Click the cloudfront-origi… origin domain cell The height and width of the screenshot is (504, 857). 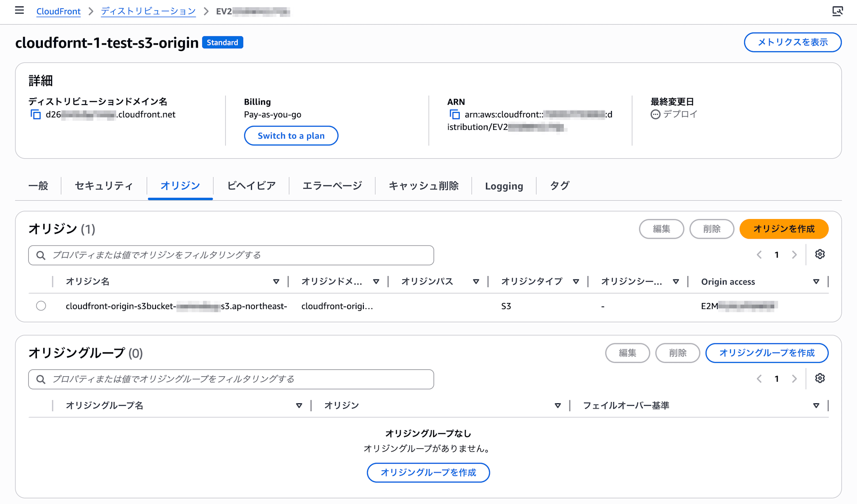tap(337, 306)
